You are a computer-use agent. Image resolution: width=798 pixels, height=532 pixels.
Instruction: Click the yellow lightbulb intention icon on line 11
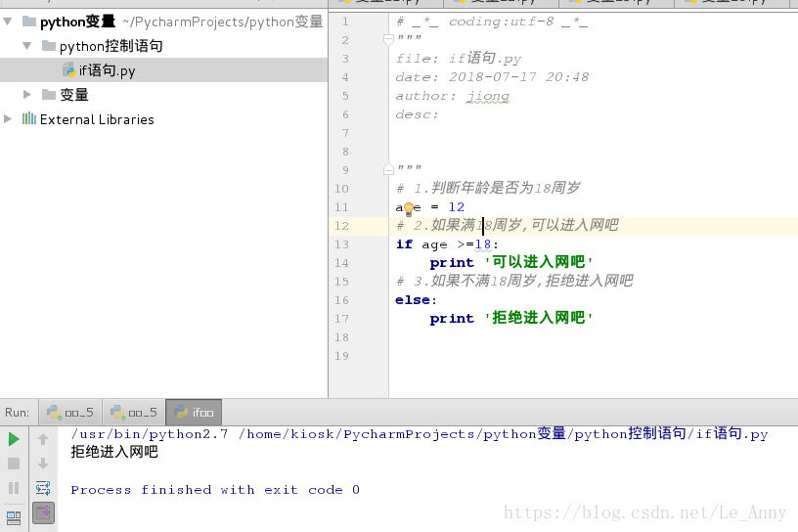[x=409, y=208]
